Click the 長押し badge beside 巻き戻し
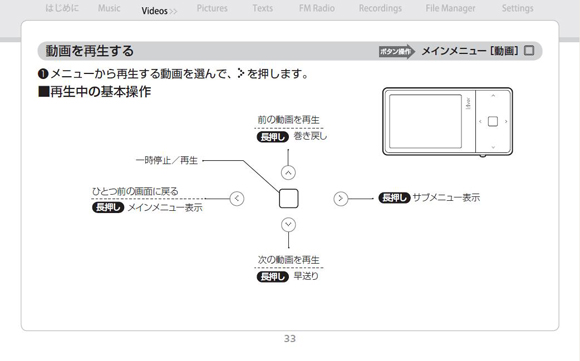Screen dimensions: 580x361 click(x=272, y=137)
